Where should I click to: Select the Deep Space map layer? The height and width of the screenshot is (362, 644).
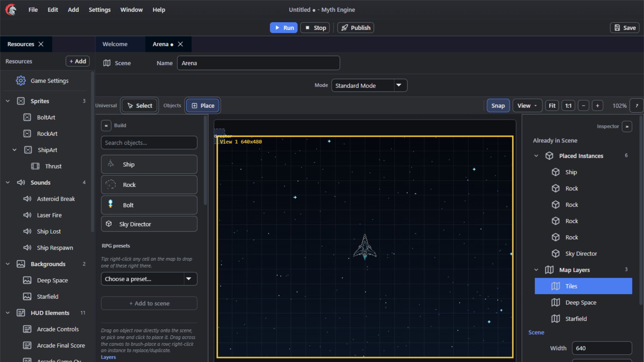(x=583, y=303)
